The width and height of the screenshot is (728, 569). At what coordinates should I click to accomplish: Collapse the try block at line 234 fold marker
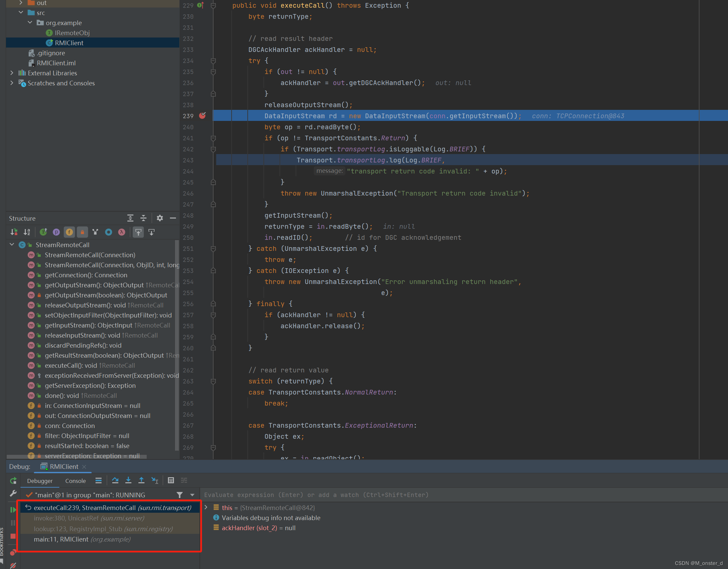click(x=213, y=61)
